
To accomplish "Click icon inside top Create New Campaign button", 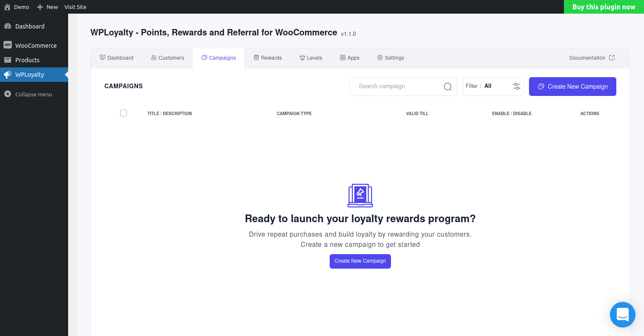I will click(541, 87).
